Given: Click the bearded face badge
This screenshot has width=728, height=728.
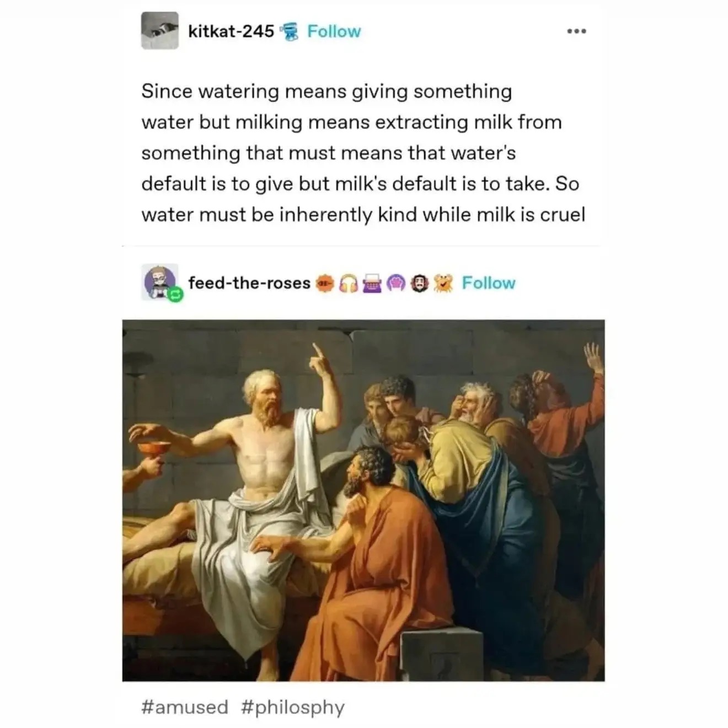Looking at the screenshot, I should pyautogui.click(x=419, y=283).
